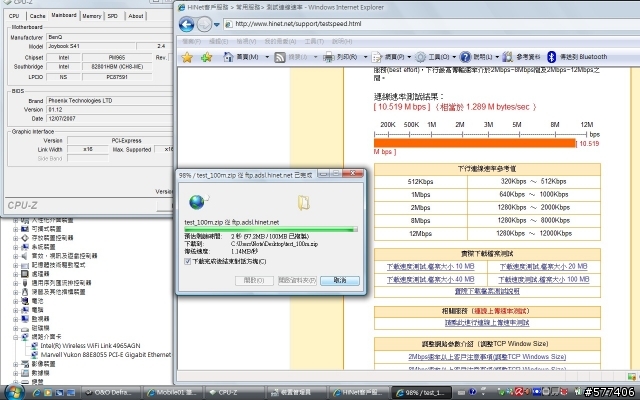Open the dropdown arrow next to Home button

tap(267, 57)
